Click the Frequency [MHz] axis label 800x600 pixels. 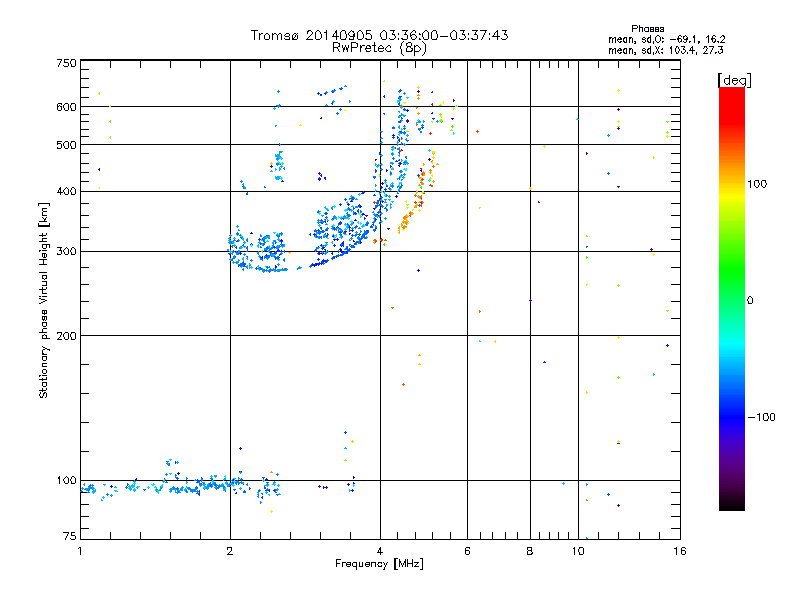tap(379, 565)
